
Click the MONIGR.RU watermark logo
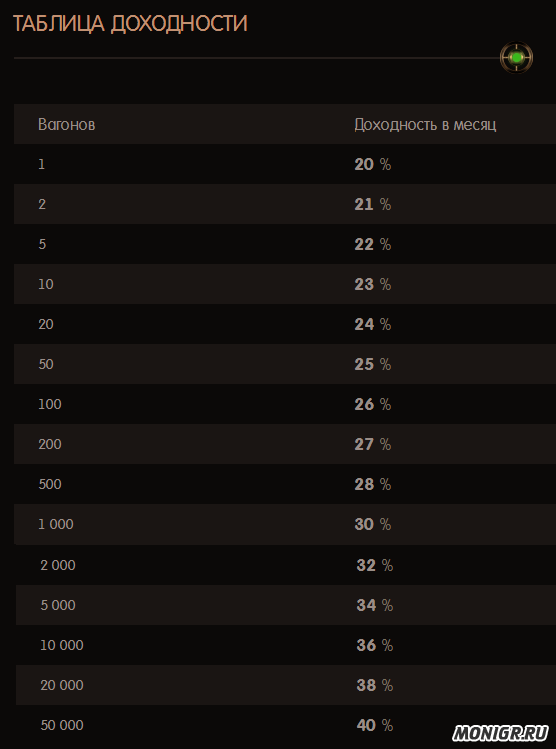[500, 733]
